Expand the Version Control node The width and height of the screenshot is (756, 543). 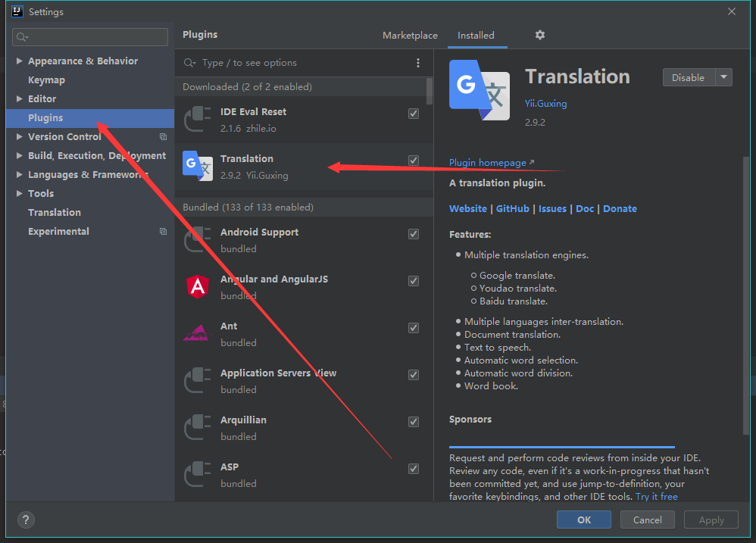click(19, 136)
